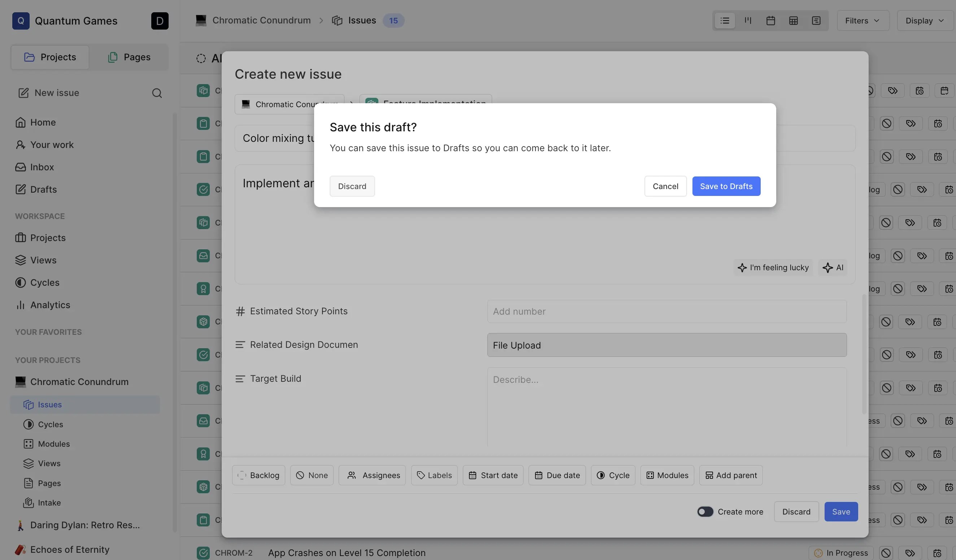Click the Estimated Story Points number field
The height and width of the screenshot is (560, 956).
pos(666,311)
